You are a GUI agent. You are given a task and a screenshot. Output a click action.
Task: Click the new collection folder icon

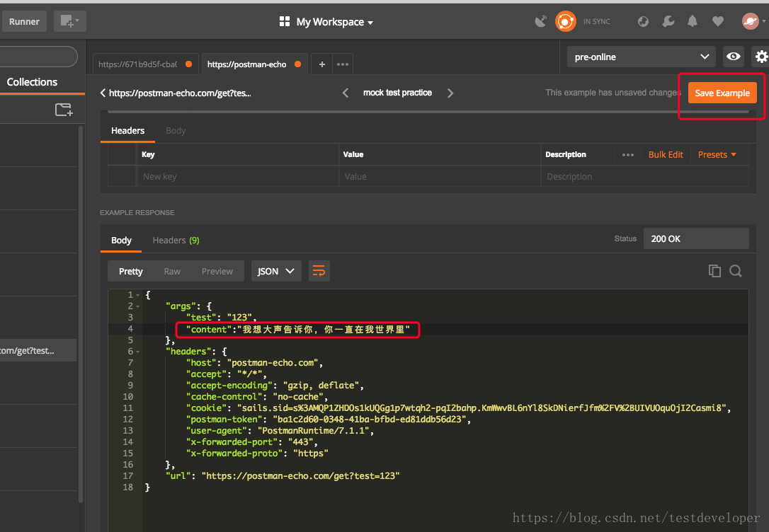click(x=64, y=110)
